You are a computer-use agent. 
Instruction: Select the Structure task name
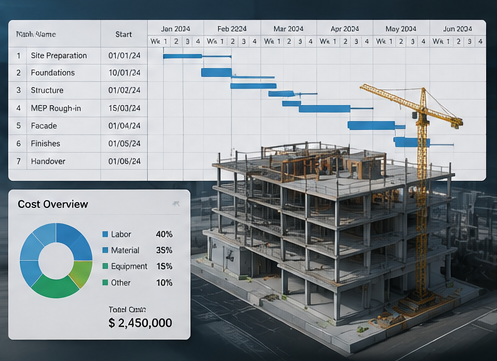tap(47, 90)
